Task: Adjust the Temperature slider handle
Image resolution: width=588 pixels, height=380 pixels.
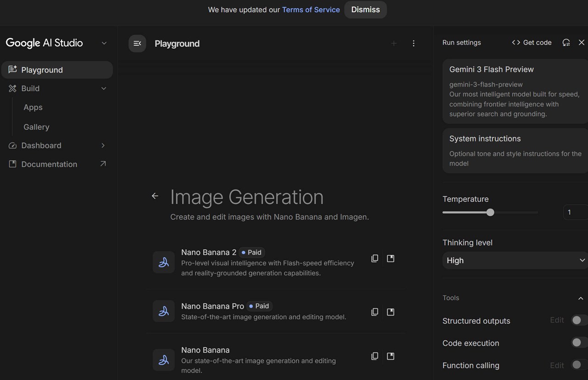Action: click(x=490, y=212)
